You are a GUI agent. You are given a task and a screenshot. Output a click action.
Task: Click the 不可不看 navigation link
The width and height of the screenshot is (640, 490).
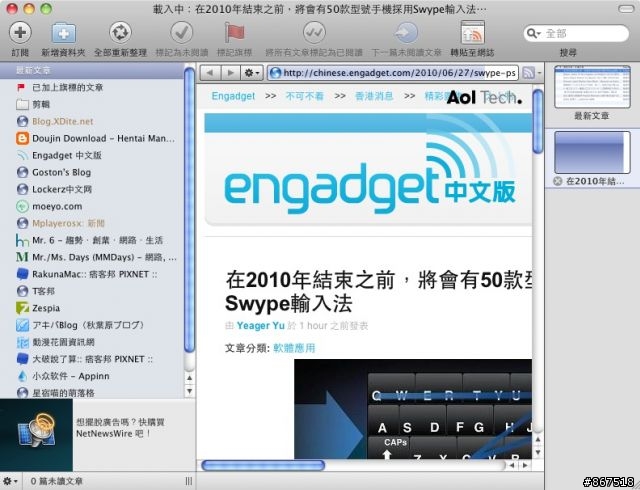tap(304, 96)
